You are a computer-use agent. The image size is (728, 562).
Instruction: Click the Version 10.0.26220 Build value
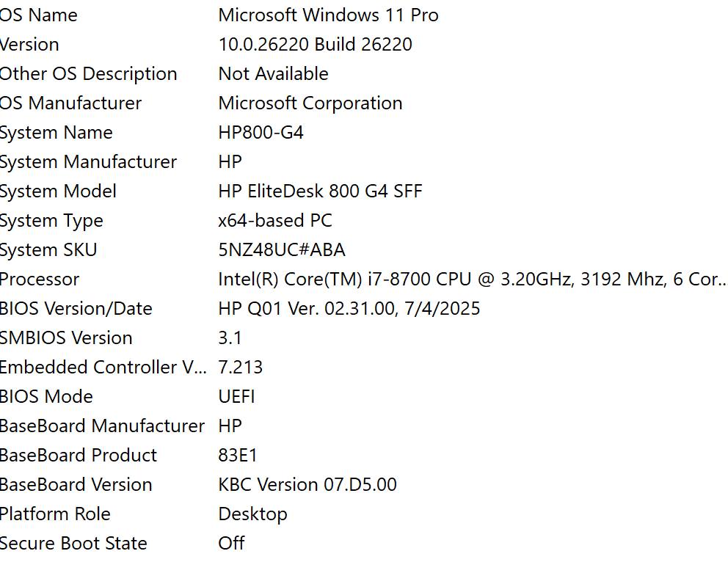[315, 45]
